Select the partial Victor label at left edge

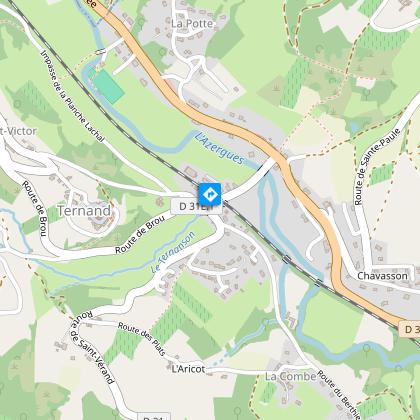(x=18, y=131)
